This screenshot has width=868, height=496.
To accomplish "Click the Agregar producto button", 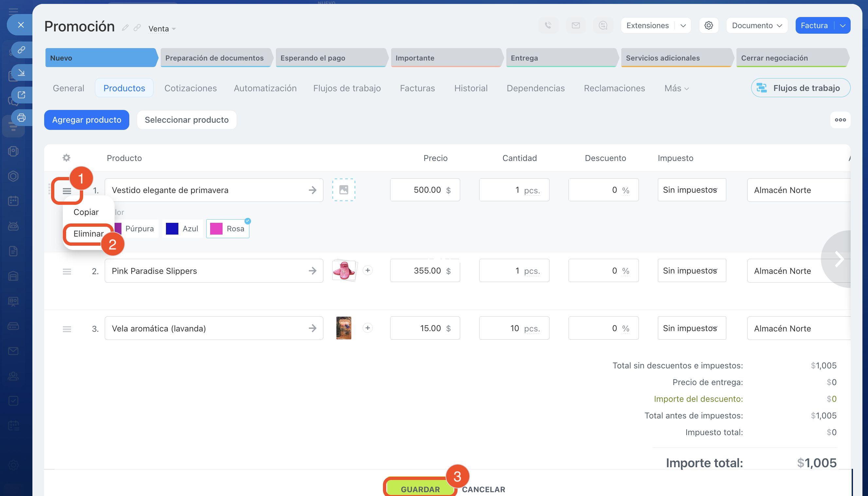I will (x=86, y=120).
